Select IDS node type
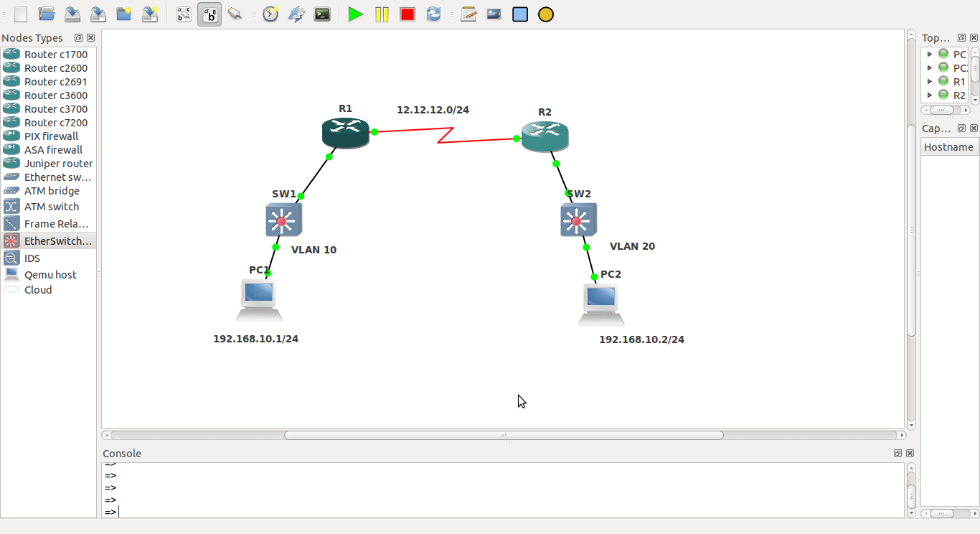Screen dimensions: 980x534 48,258
